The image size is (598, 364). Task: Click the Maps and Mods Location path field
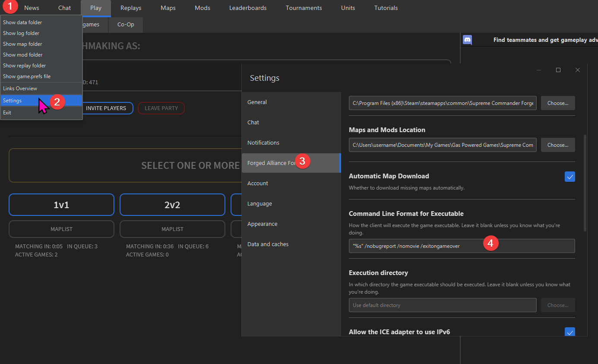[443, 145]
